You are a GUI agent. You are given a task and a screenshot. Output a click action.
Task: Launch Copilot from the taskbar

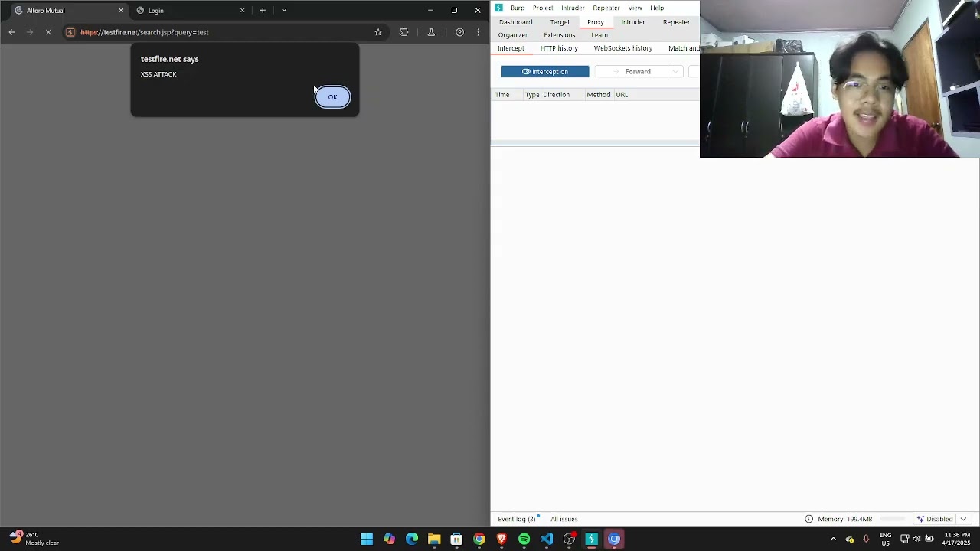[x=389, y=540]
